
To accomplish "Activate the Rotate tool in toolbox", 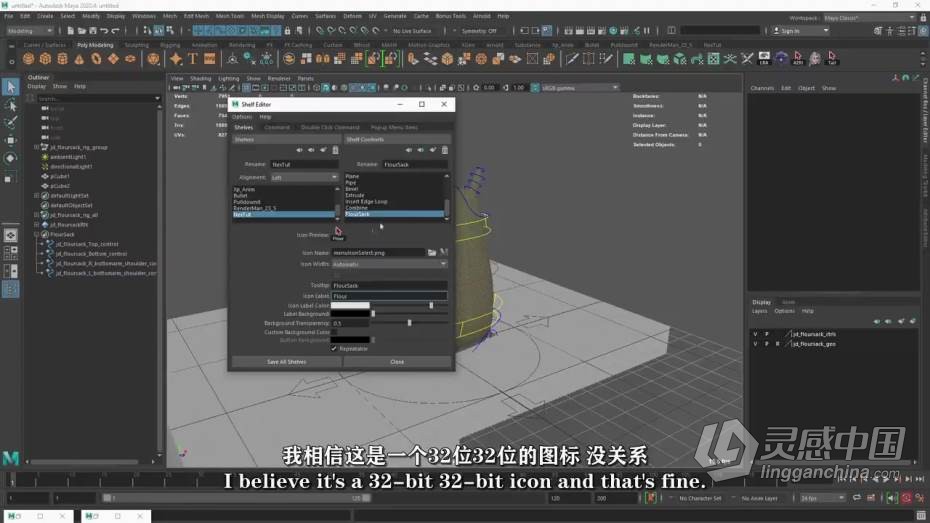I will coord(10,158).
